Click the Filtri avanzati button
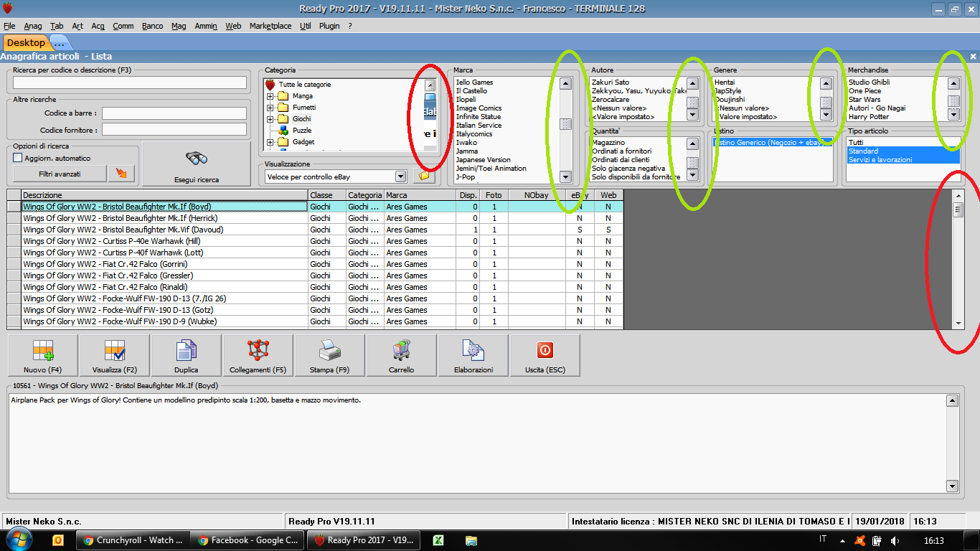The height and width of the screenshot is (551, 980). click(59, 174)
